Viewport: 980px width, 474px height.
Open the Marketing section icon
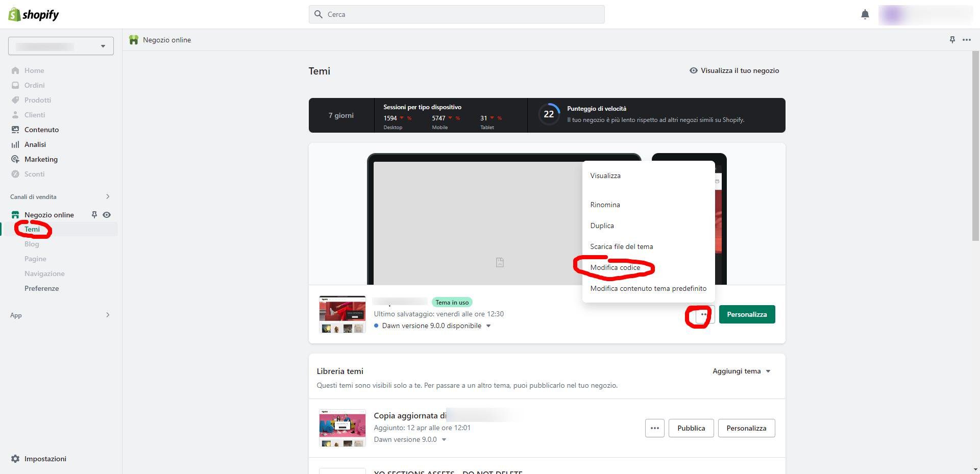click(16, 159)
